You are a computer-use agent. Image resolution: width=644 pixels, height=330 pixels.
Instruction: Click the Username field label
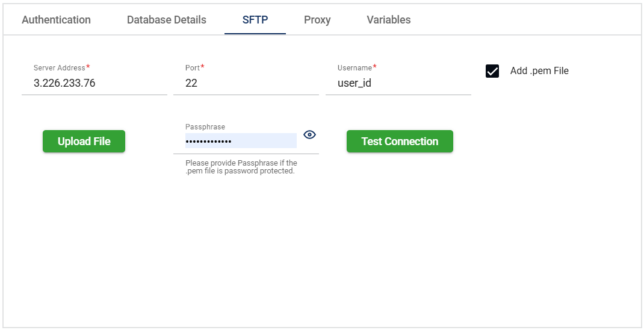(x=355, y=68)
